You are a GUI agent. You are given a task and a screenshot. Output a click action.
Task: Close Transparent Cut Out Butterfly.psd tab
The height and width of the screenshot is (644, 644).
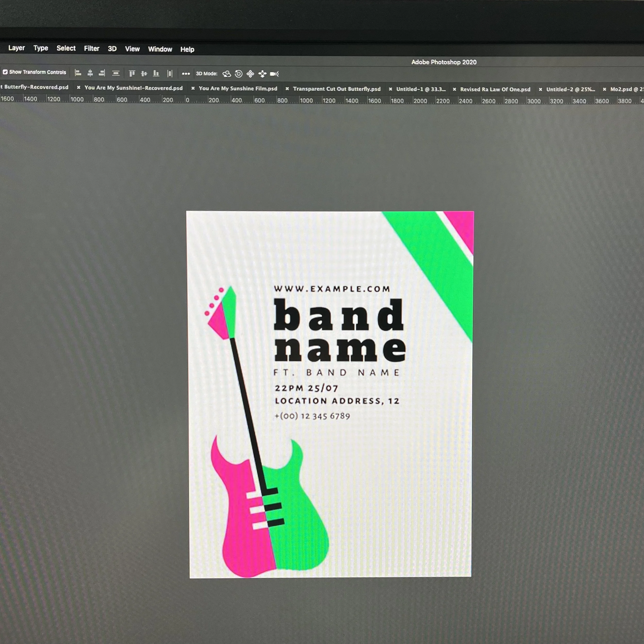(x=287, y=89)
